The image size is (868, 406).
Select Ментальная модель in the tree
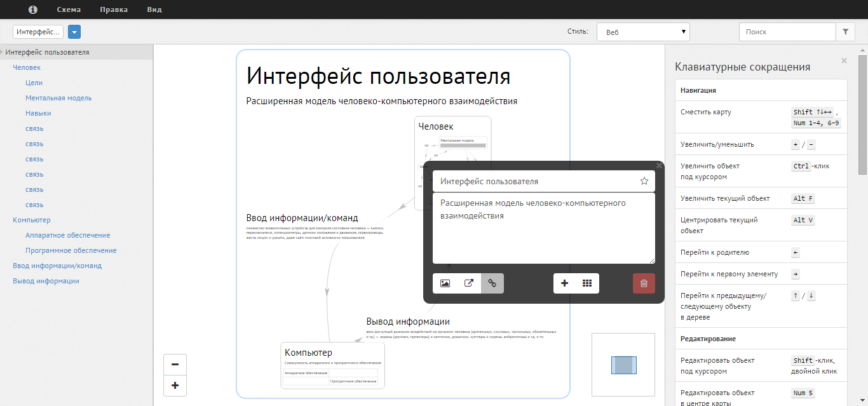[x=58, y=98]
